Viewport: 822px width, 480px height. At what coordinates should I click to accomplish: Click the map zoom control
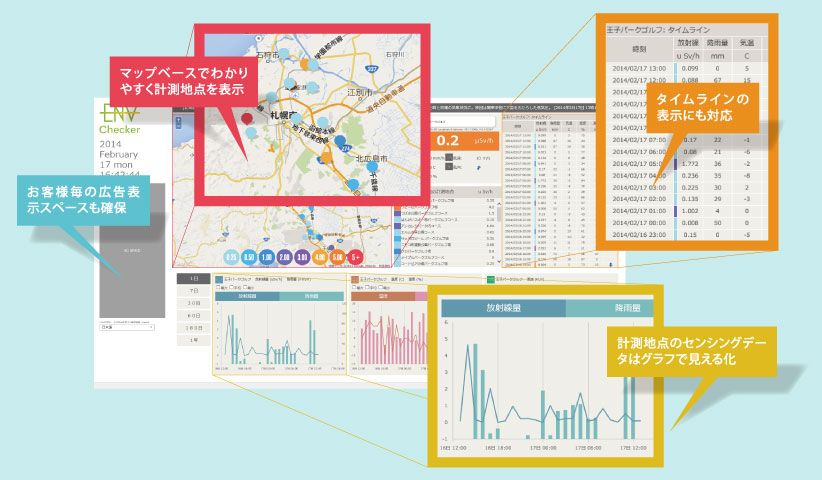point(178,123)
